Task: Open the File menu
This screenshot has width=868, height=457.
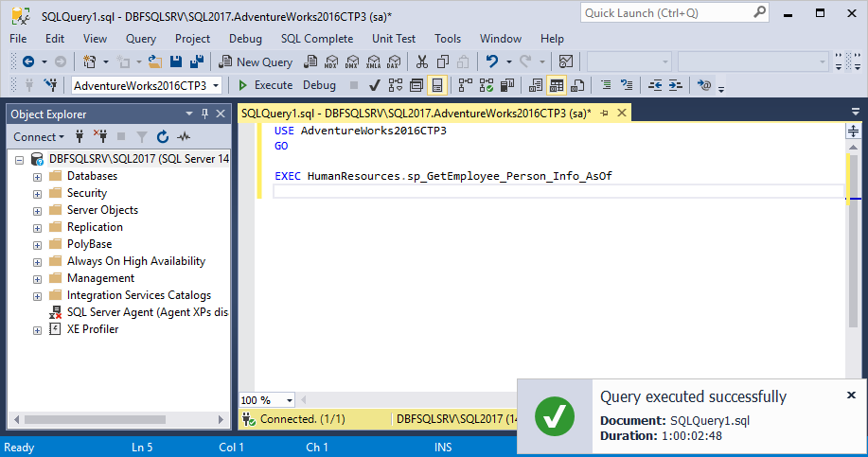Action: pos(18,39)
